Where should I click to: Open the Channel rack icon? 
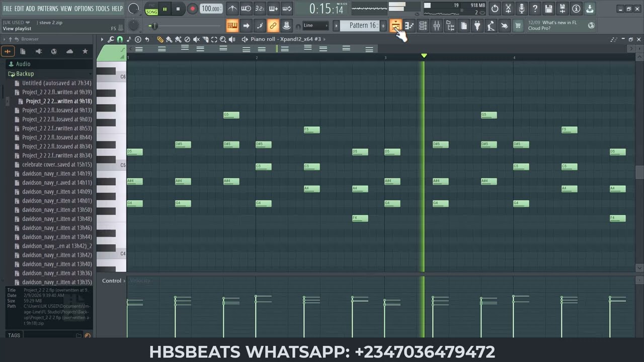[x=423, y=26]
